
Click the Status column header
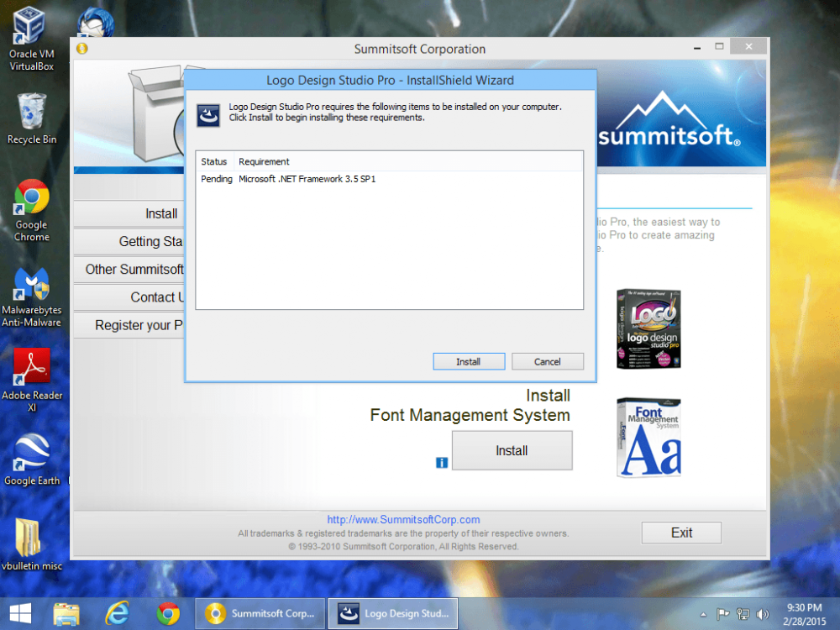click(214, 161)
